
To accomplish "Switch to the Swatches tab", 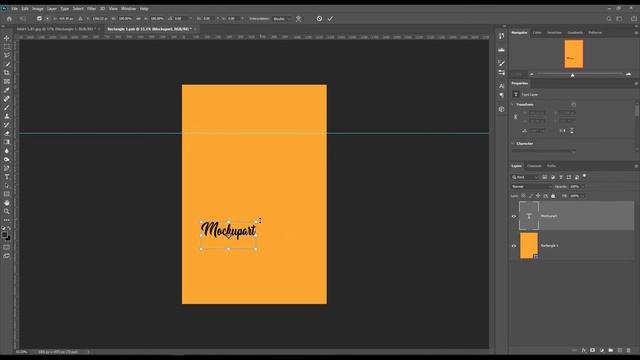I will [554, 33].
